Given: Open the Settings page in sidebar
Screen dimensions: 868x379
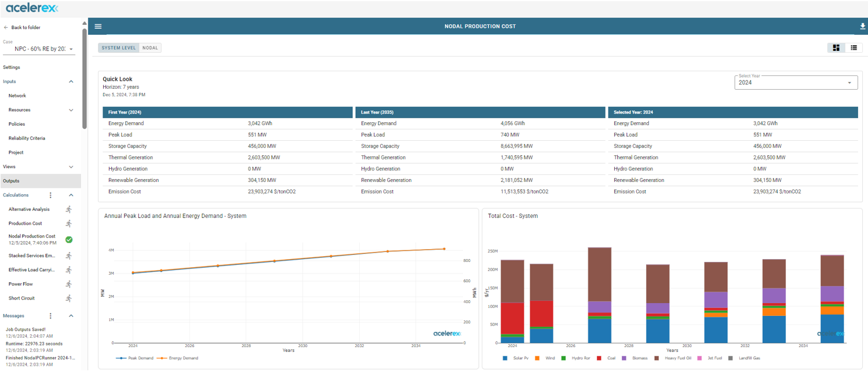Looking at the screenshot, I should coord(12,67).
